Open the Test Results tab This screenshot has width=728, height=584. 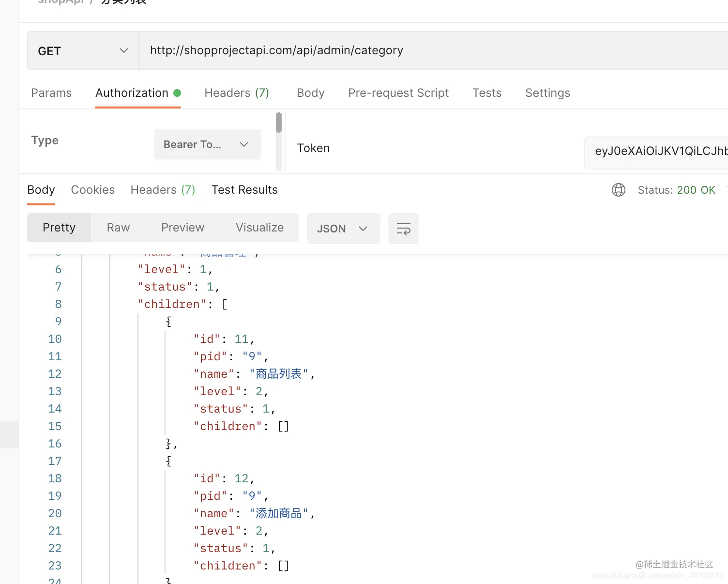[244, 190]
